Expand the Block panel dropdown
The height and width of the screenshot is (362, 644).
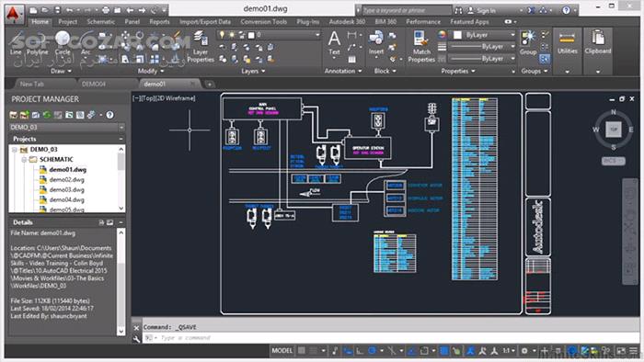pyautogui.click(x=385, y=71)
